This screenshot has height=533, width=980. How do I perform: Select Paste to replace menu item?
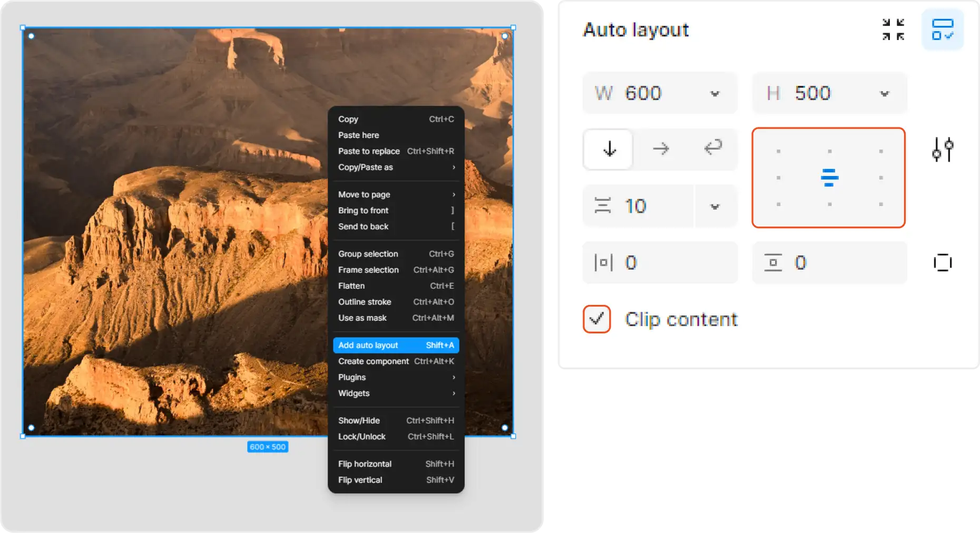point(396,151)
